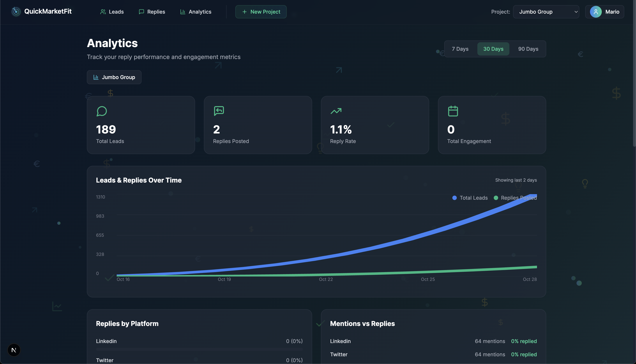Click the Total Engagement calendar icon
636x364 pixels.
click(x=453, y=111)
